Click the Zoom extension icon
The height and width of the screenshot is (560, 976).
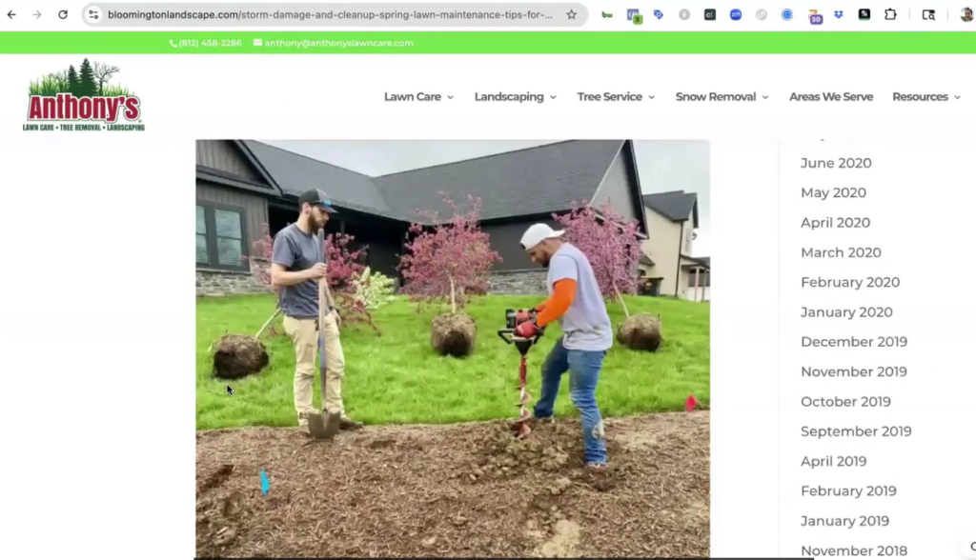(x=736, y=14)
